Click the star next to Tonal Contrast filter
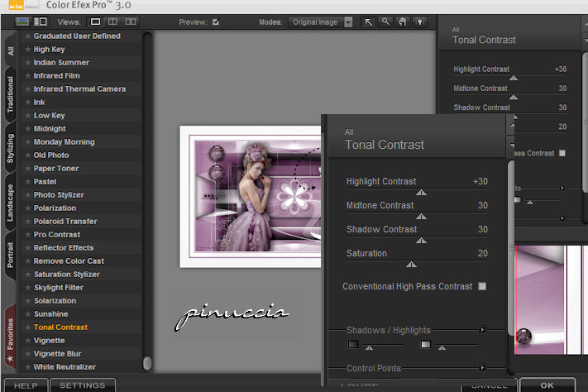The height and width of the screenshot is (392, 588). [x=28, y=327]
